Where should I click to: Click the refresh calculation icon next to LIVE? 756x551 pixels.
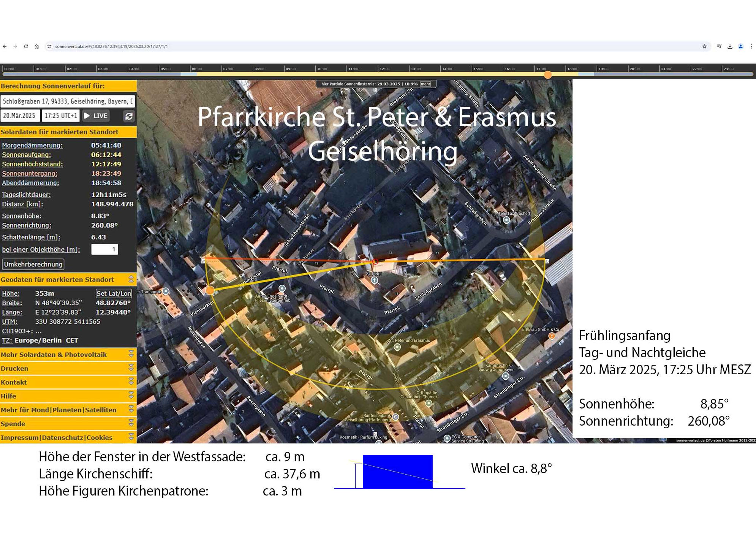129,116
